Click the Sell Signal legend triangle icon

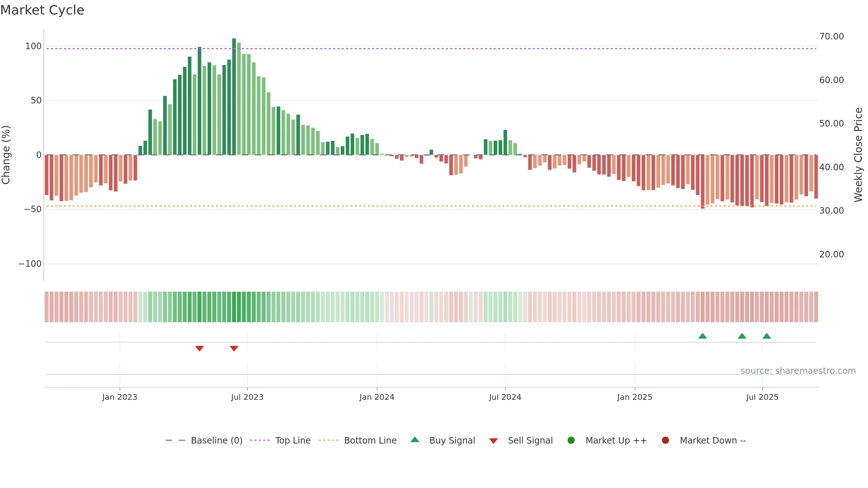click(493, 441)
